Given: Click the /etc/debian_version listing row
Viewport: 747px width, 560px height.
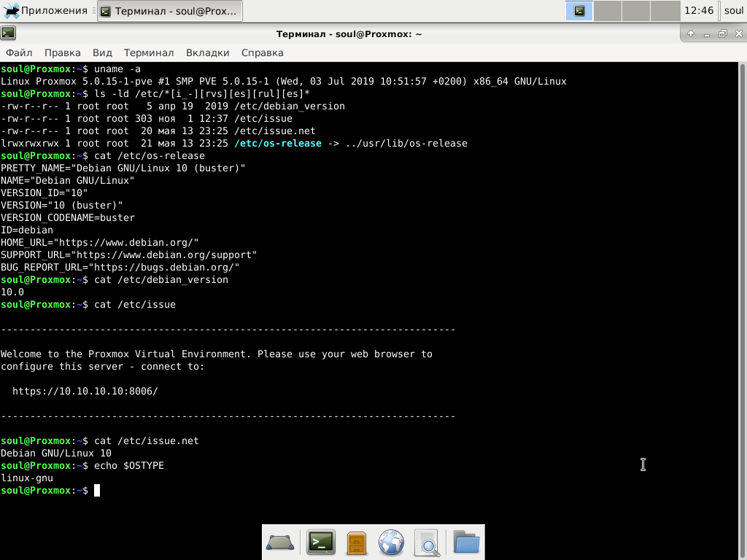Looking at the screenshot, I should (x=172, y=106).
